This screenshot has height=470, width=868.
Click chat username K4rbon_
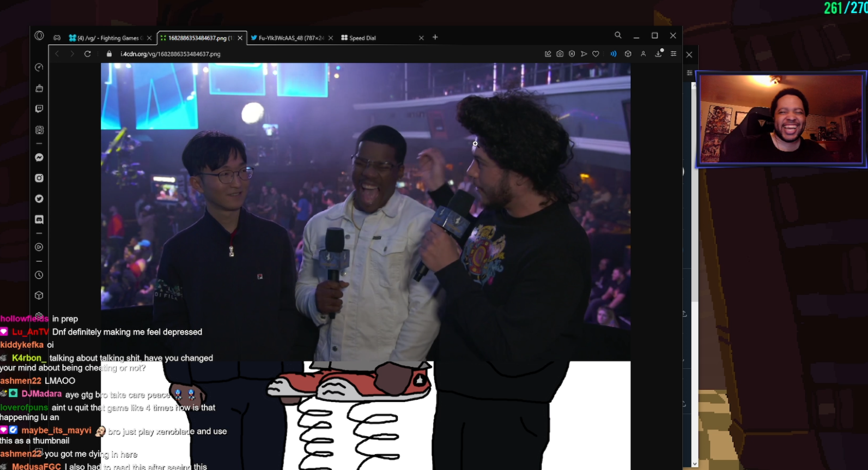pyautogui.click(x=29, y=358)
